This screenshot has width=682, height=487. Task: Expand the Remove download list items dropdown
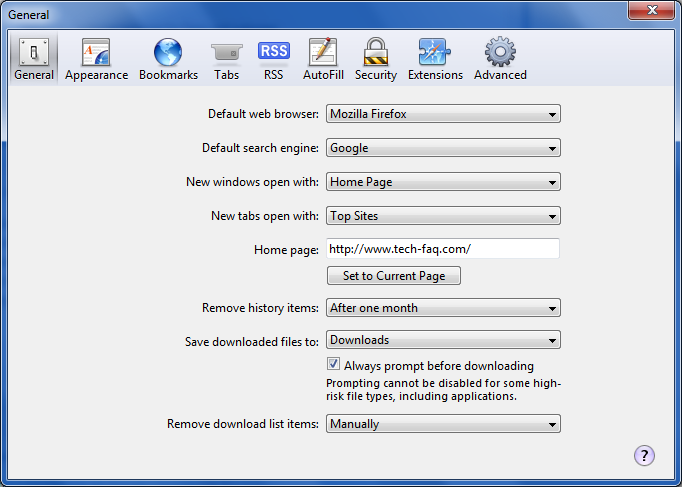443,424
